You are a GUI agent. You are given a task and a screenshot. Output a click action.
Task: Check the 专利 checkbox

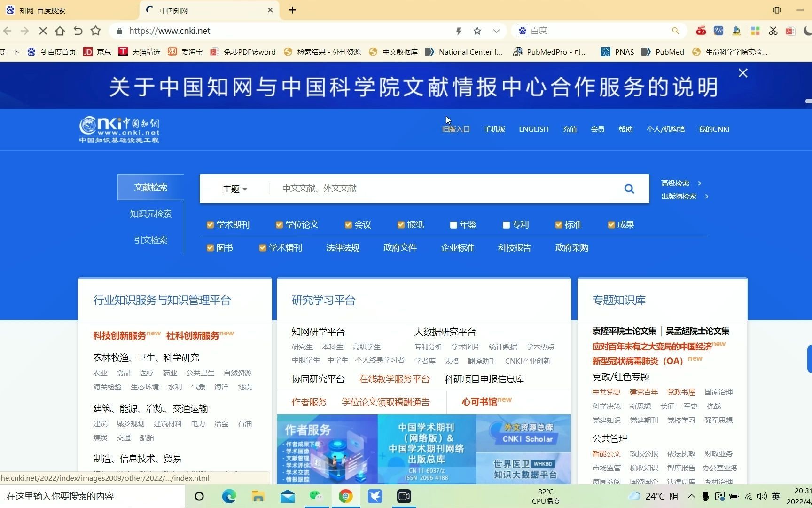tap(506, 224)
